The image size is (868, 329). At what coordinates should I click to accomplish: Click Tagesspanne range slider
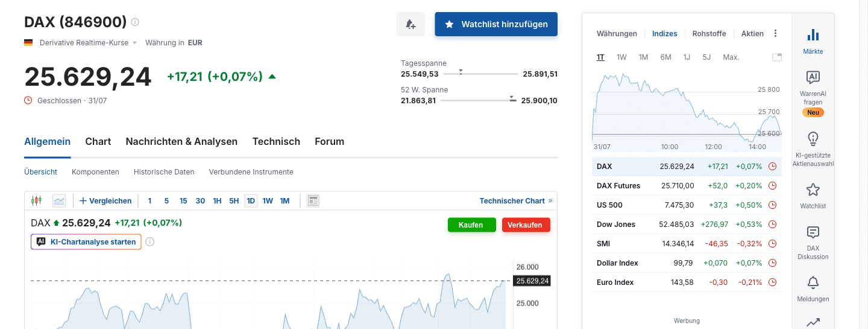pyautogui.click(x=480, y=74)
